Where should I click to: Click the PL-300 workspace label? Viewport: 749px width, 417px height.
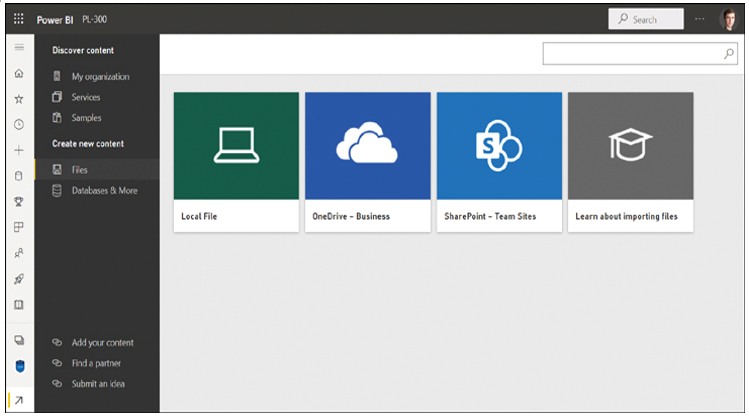click(x=95, y=19)
